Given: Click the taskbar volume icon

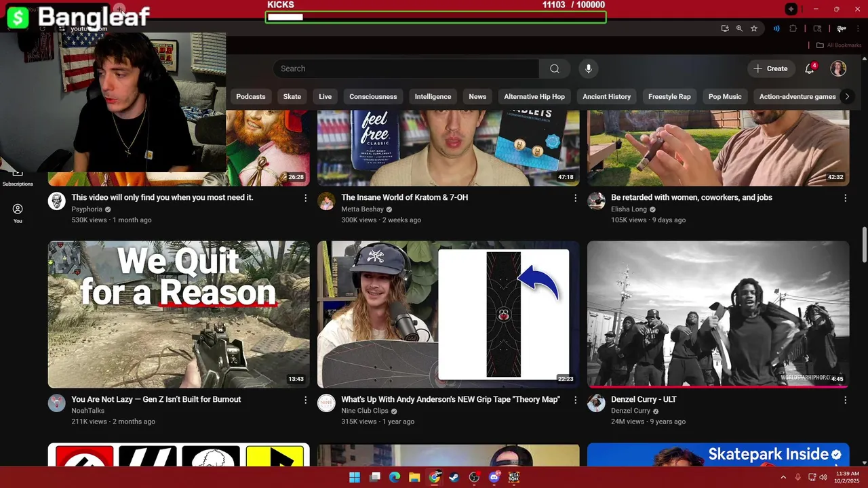Looking at the screenshot, I should (x=823, y=477).
